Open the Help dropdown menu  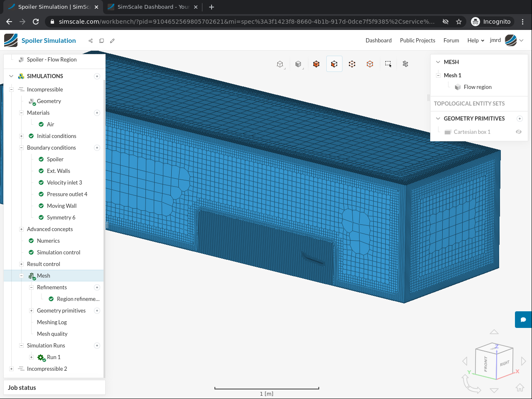click(x=475, y=40)
